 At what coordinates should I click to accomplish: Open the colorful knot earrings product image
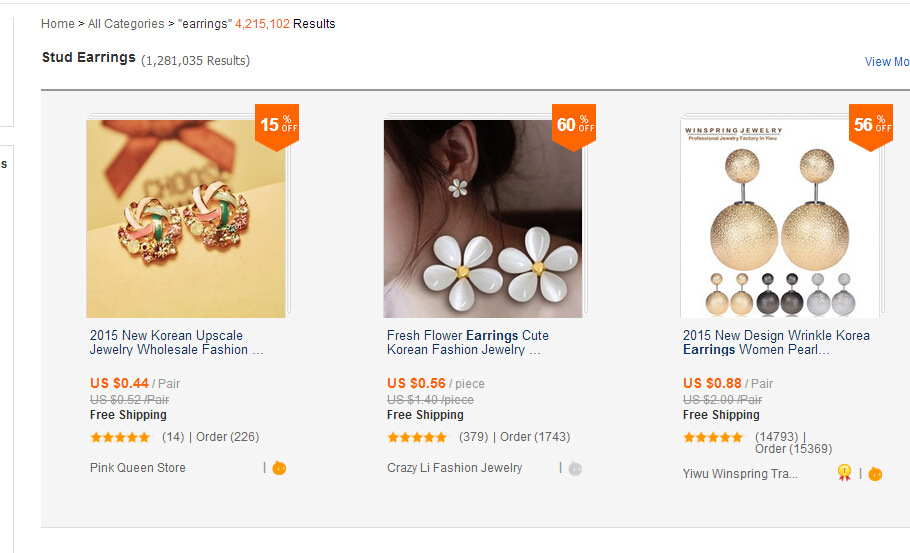[186, 218]
